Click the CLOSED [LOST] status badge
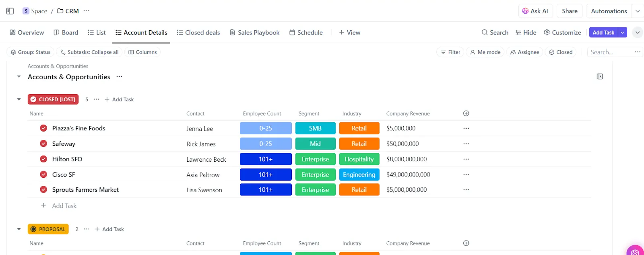This screenshot has width=644, height=255. [x=53, y=99]
